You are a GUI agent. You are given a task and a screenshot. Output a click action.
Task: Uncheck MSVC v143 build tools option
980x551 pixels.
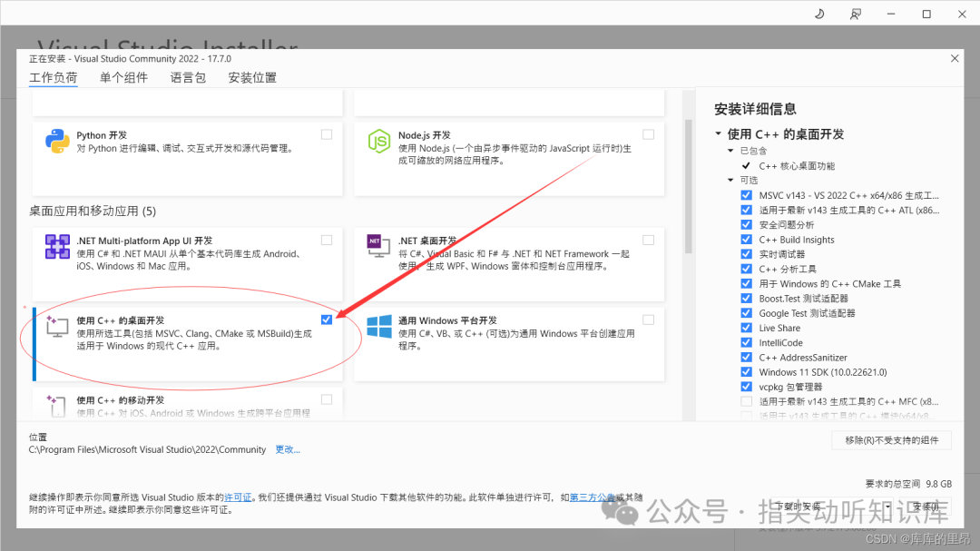(746, 195)
